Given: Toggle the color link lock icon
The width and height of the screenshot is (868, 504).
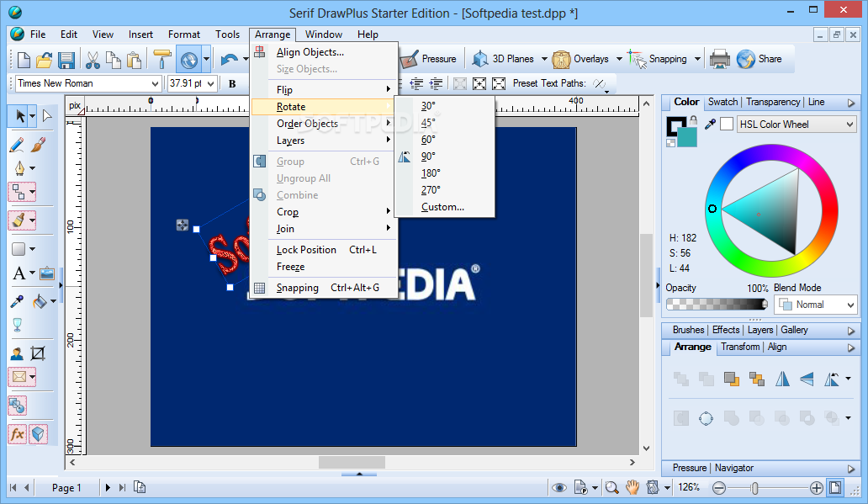Looking at the screenshot, I should 694,119.
